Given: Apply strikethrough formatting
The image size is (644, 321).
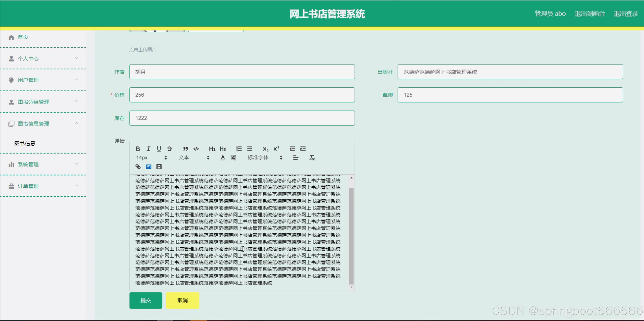Looking at the screenshot, I should [x=169, y=149].
